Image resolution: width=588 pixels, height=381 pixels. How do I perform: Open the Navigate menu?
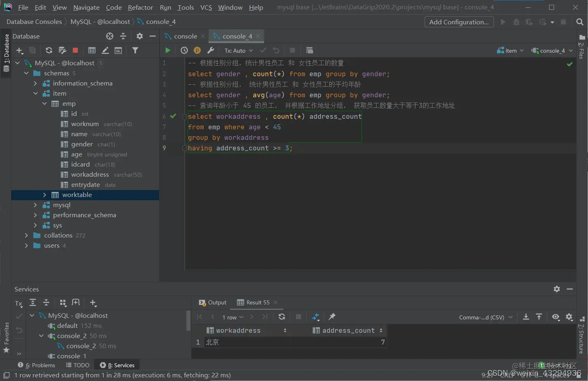click(x=86, y=7)
